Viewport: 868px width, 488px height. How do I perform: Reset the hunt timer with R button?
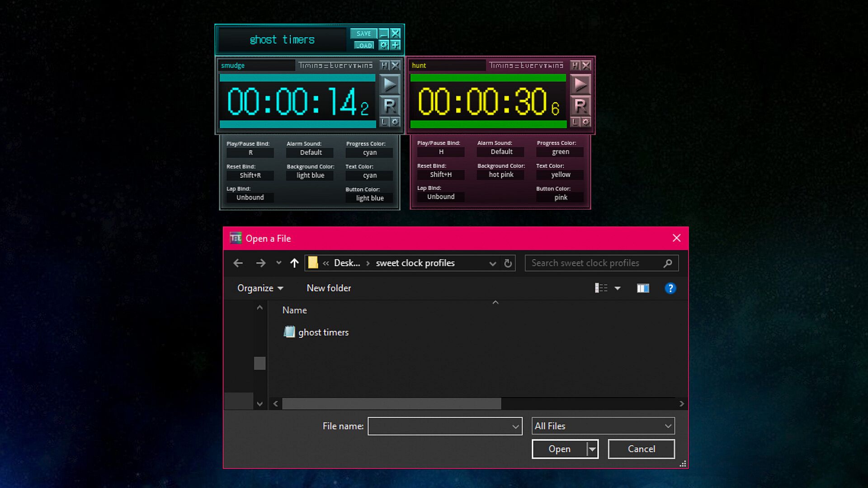[x=580, y=106]
